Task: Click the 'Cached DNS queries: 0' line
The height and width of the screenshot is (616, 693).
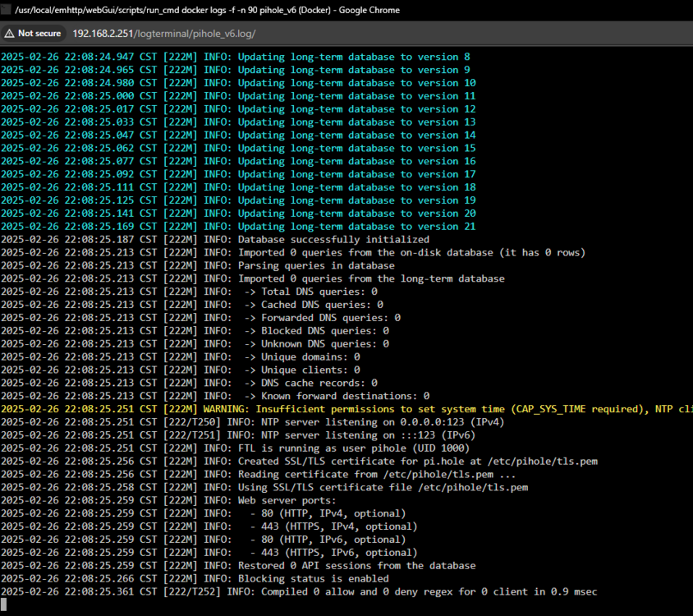Action: point(192,305)
